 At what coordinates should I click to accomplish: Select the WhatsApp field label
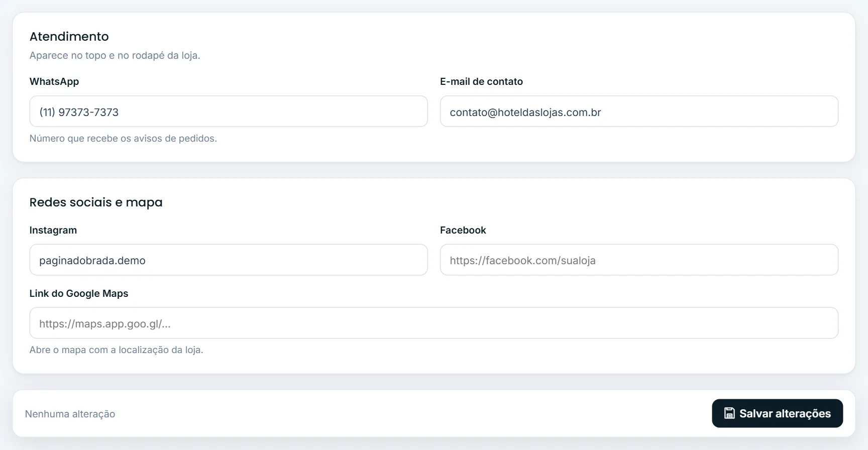(54, 81)
